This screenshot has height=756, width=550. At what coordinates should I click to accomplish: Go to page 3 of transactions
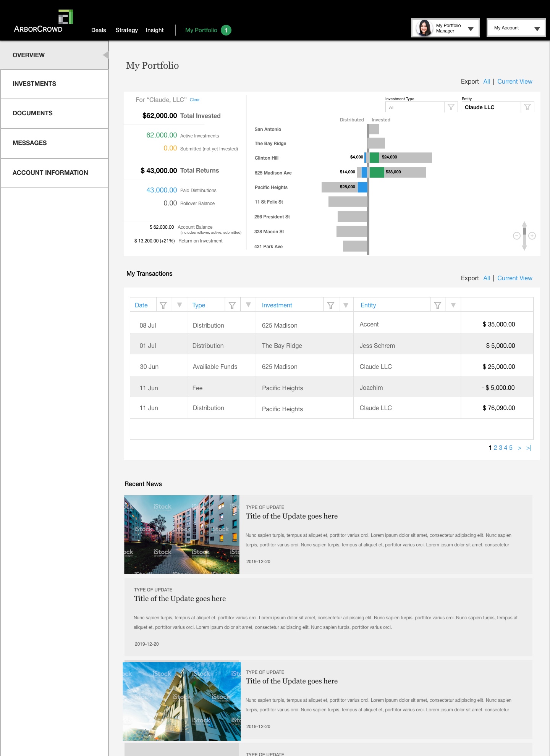point(501,448)
